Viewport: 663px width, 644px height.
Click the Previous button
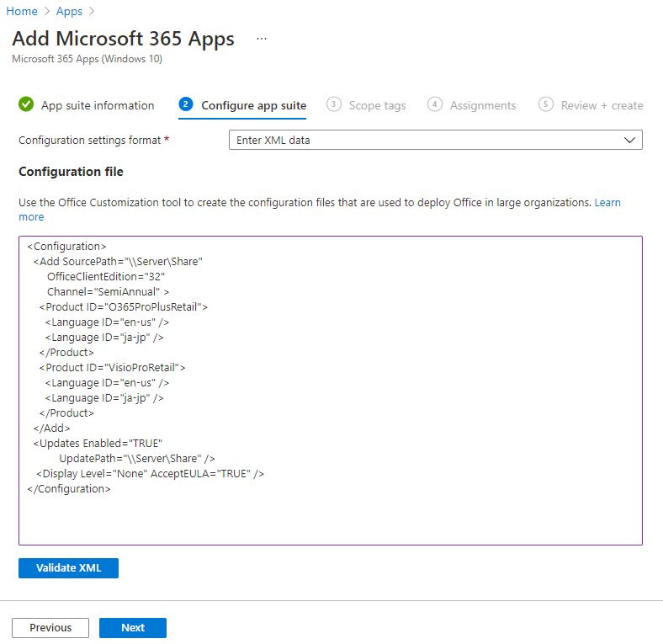click(x=50, y=627)
